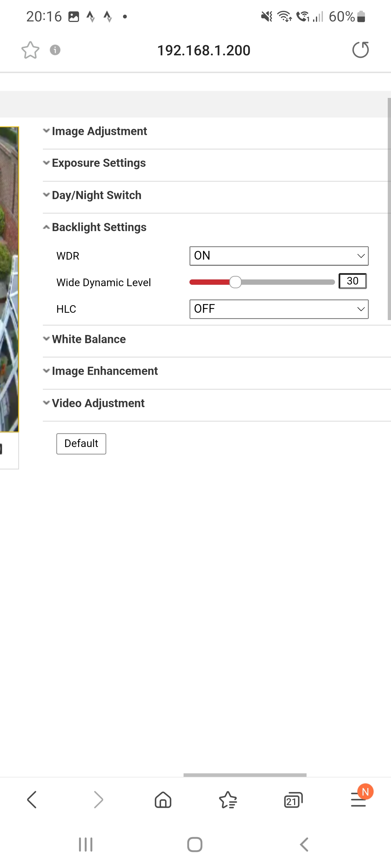Tap the browser forward arrow
This screenshot has height=868, width=391.
98,800
